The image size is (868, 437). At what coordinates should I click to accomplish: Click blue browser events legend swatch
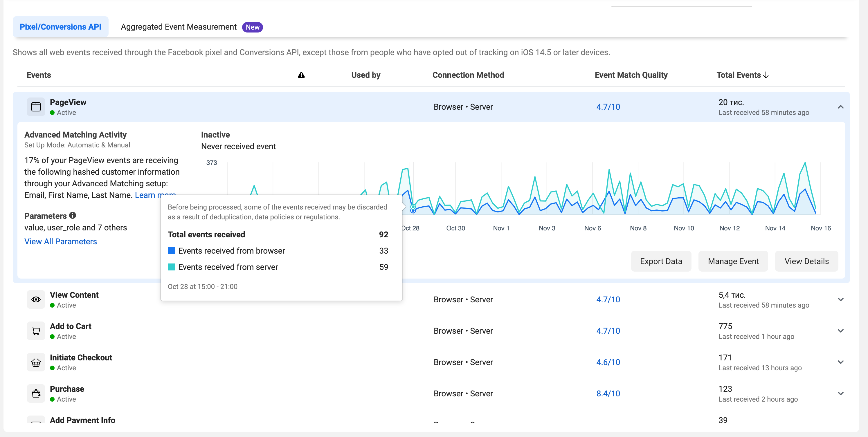(171, 251)
